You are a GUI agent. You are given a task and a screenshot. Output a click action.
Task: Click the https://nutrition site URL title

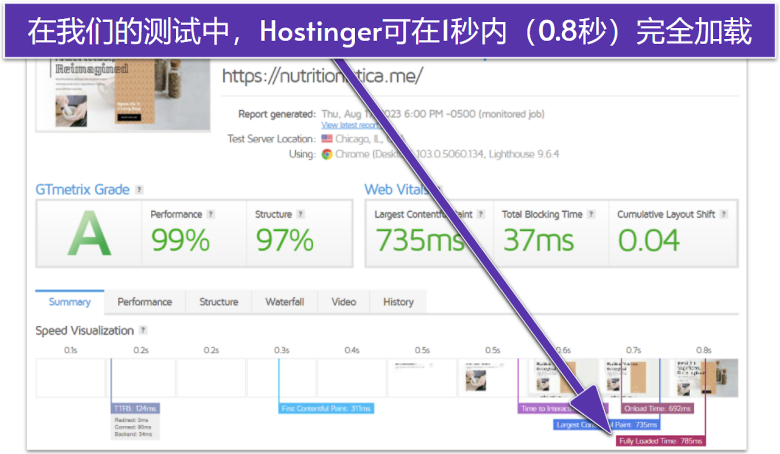322,76
